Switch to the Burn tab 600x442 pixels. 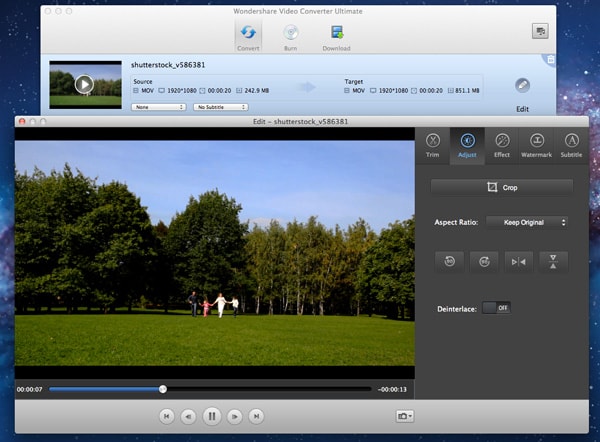coord(291,36)
